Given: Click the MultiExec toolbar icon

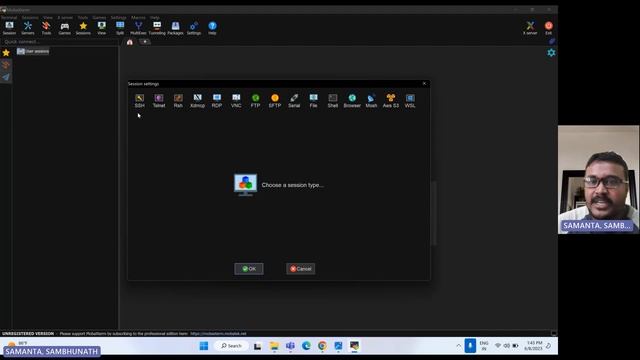Looking at the screenshot, I should coord(138,28).
